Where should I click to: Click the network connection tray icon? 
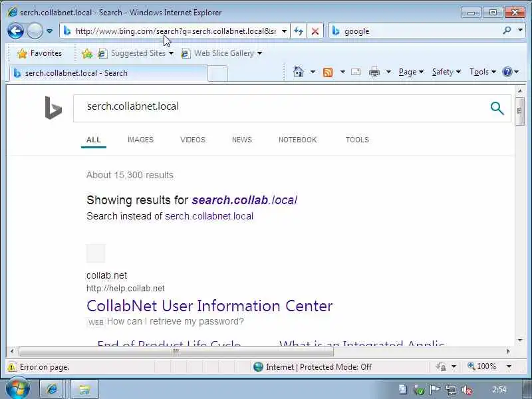coord(451,390)
